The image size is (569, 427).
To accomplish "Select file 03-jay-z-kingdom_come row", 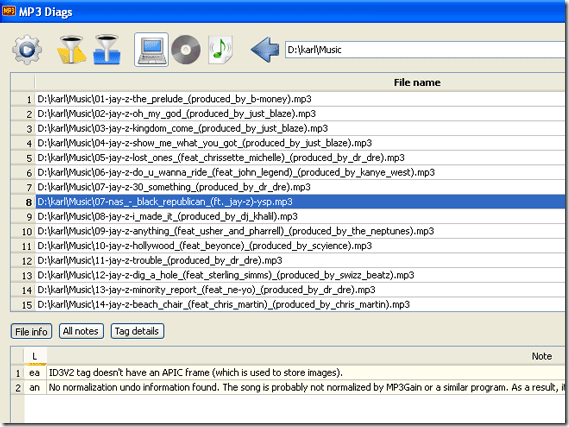I will click(300, 128).
